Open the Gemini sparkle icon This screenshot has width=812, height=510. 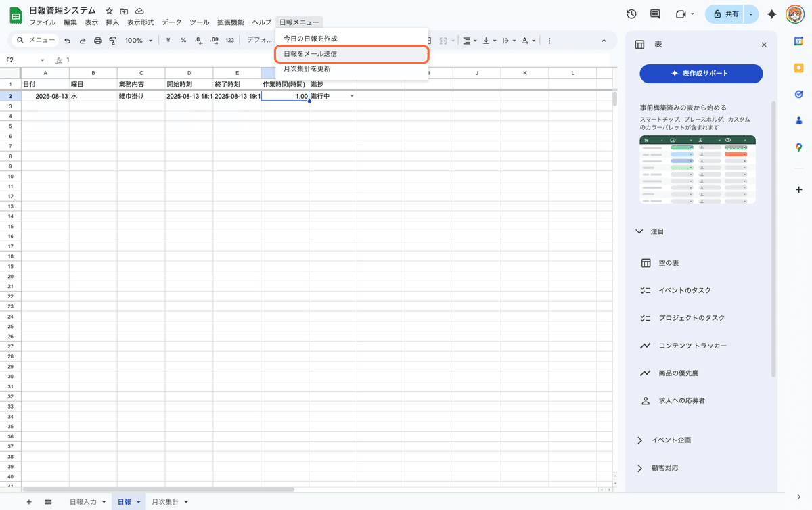click(772, 14)
